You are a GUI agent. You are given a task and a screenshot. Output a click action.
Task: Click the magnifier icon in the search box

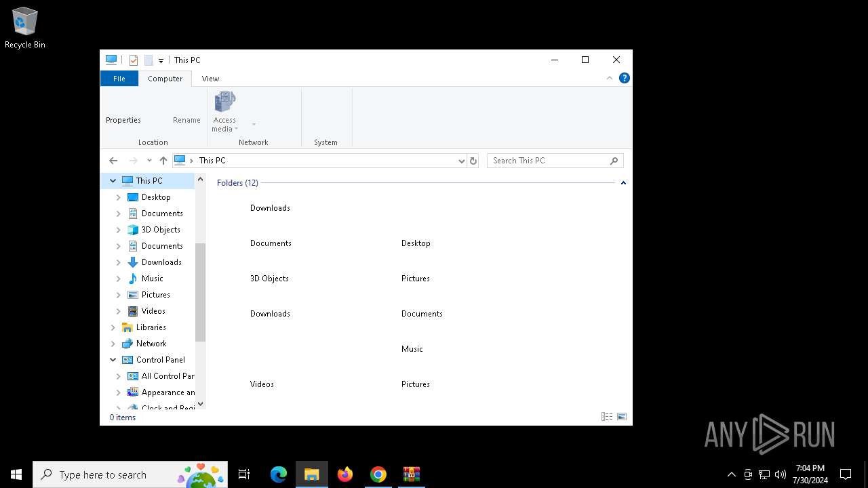coord(614,161)
